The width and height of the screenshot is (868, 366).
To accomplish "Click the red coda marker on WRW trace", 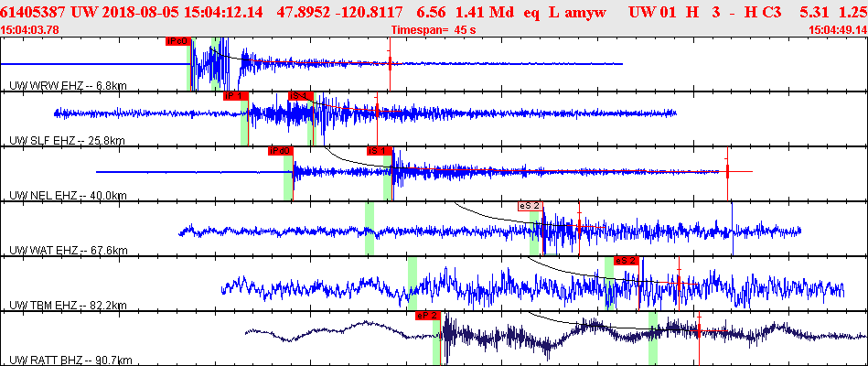I will click(390, 64).
